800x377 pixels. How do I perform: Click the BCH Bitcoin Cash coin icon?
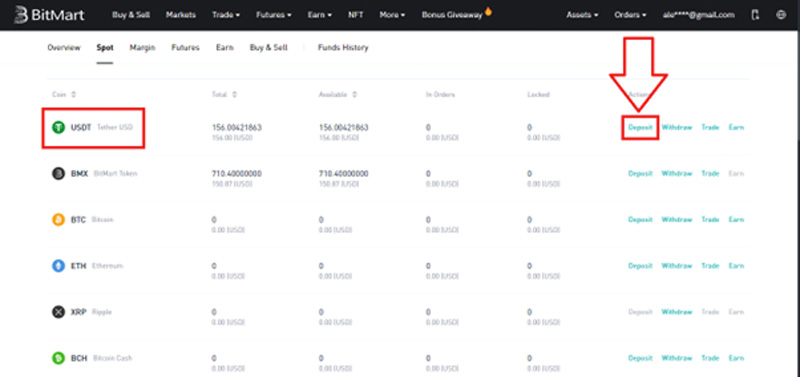click(59, 358)
